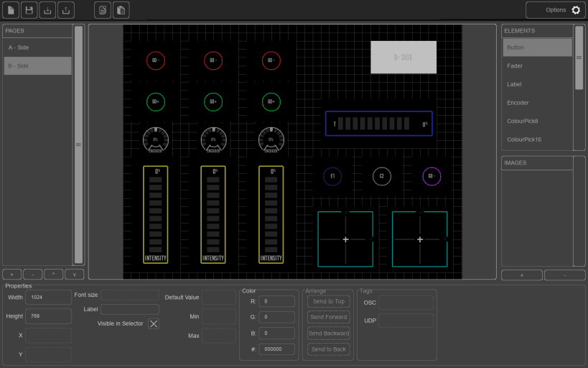588x368 pixels.
Task: Click the Import download-arrow icon
Action: pos(47,10)
